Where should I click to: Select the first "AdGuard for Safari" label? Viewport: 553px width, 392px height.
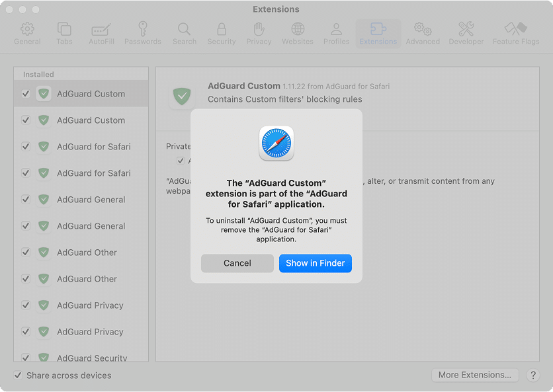point(94,147)
